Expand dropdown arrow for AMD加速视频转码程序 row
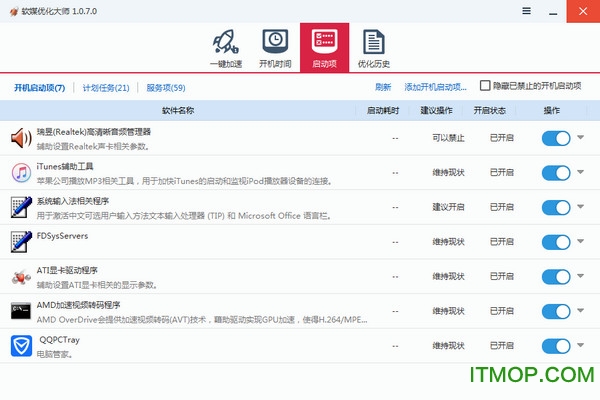The height and width of the screenshot is (400, 600). (580, 310)
